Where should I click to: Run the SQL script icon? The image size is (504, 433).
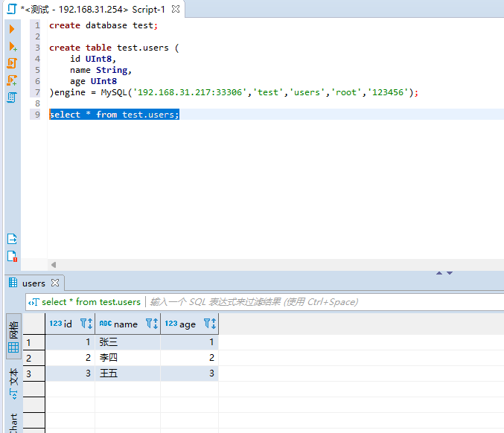[x=12, y=63]
